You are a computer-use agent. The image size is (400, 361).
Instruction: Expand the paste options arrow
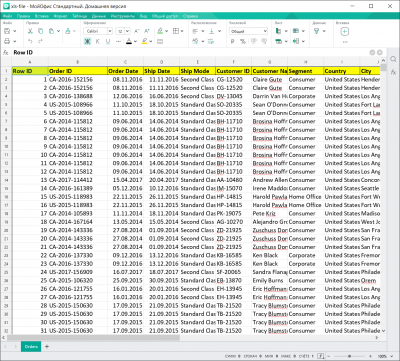coord(58,31)
